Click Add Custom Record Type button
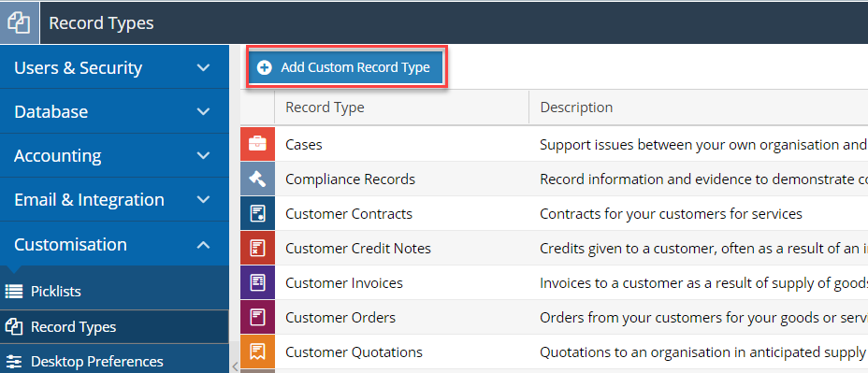Image resolution: width=868 pixels, height=373 pixels. click(346, 67)
